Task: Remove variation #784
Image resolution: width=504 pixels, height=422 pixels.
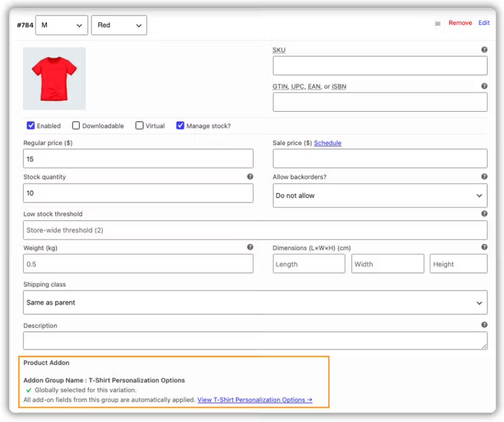Action: point(460,23)
